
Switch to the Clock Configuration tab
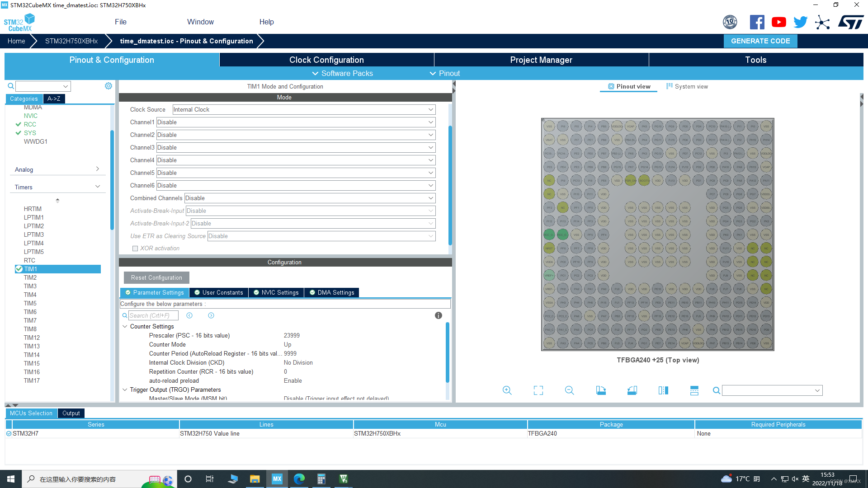point(326,60)
